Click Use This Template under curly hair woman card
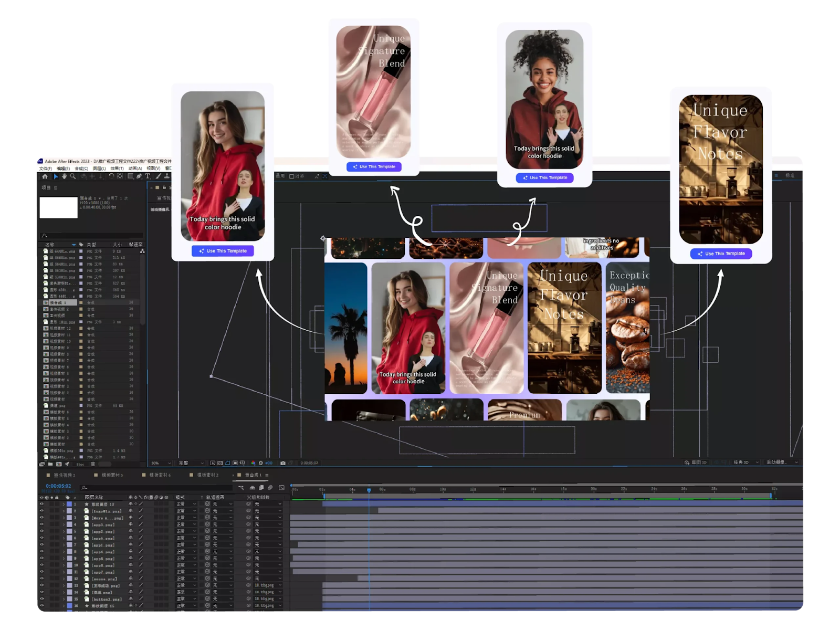 coord(544,178)
